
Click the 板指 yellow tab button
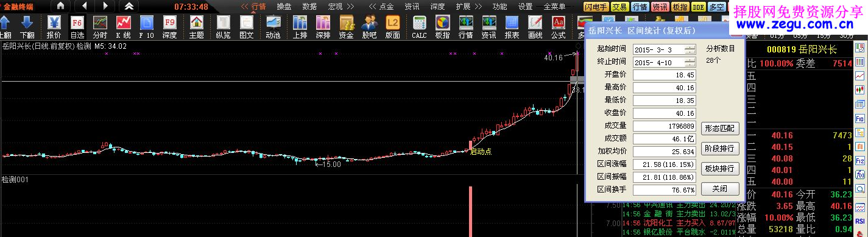(680, 7)
